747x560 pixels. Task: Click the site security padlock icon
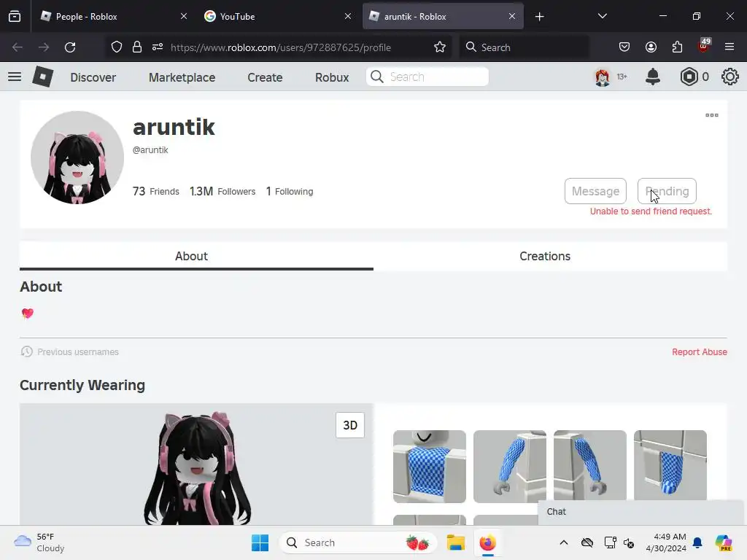[137, 47]
